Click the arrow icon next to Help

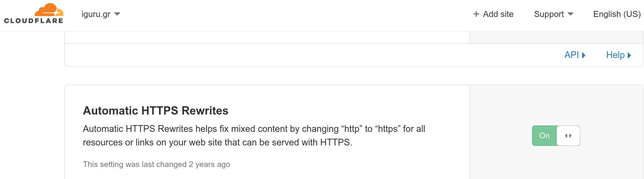[x=629, y=55]
